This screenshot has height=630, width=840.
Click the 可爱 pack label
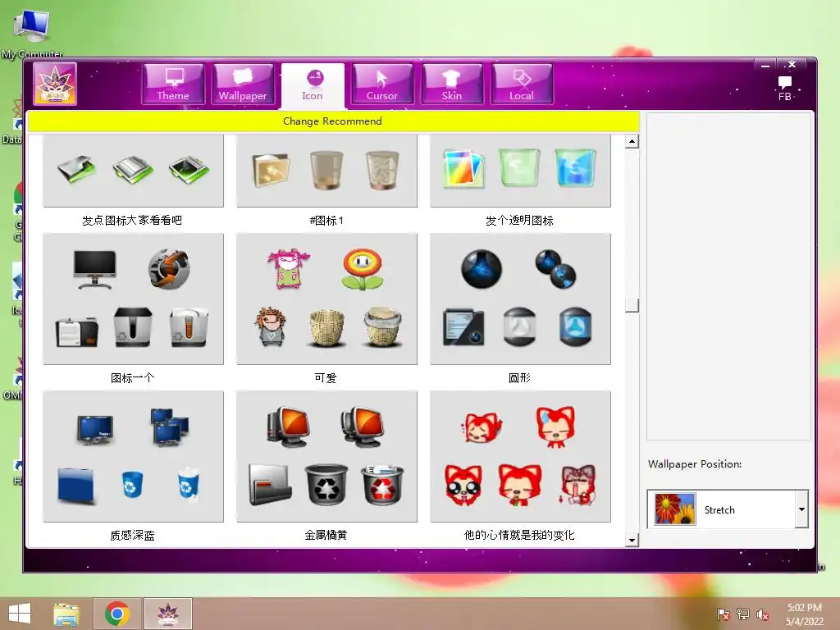click(326, 377)
